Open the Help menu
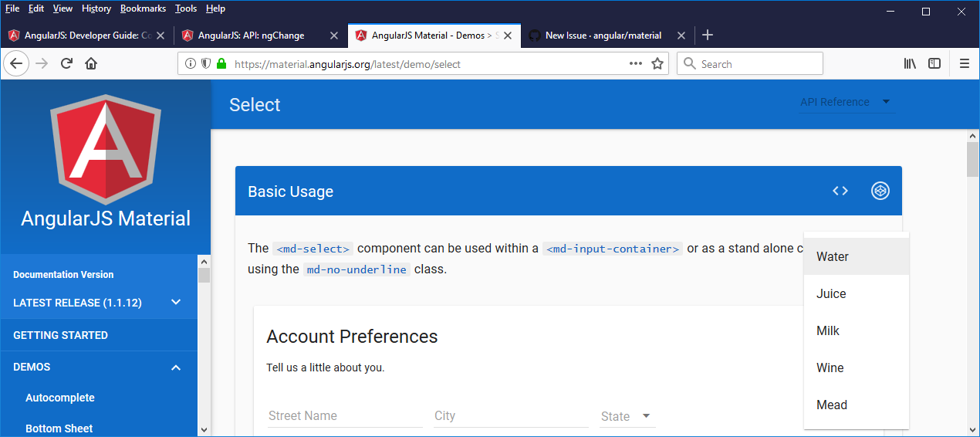 215,8
